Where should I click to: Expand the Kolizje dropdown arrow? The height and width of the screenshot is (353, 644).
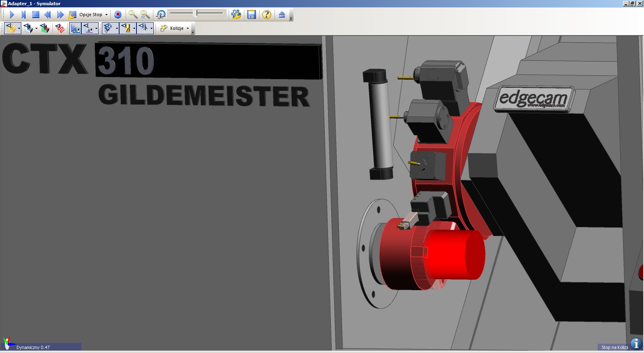click(x=188, y=29)
